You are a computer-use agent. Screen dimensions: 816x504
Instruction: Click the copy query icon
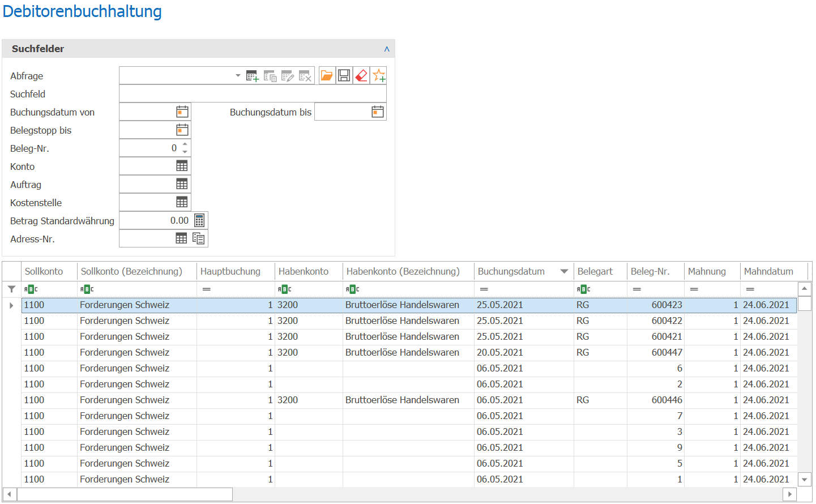pos(270,76)
